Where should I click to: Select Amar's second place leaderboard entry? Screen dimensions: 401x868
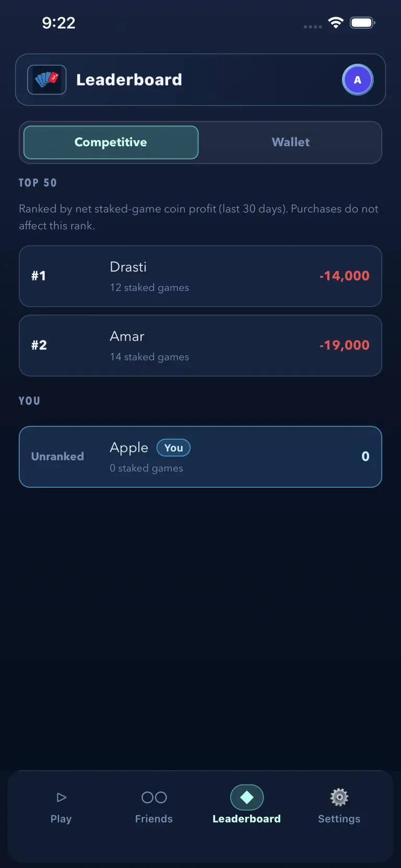pos(200,345)
